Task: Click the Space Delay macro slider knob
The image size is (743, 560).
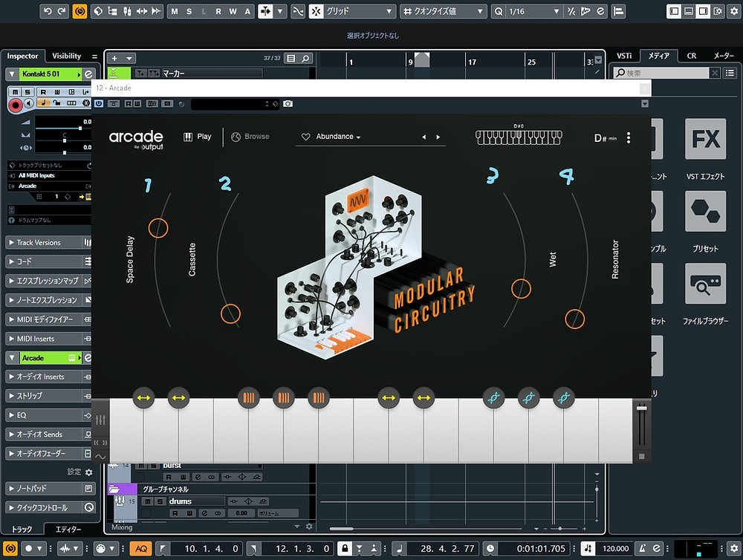Action: pos(158,228)
